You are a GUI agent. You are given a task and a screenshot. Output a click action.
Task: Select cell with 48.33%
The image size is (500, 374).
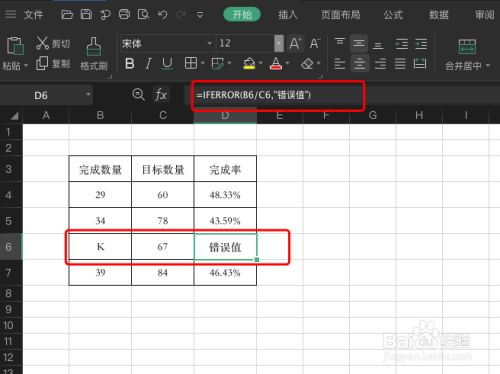point(225,195)
